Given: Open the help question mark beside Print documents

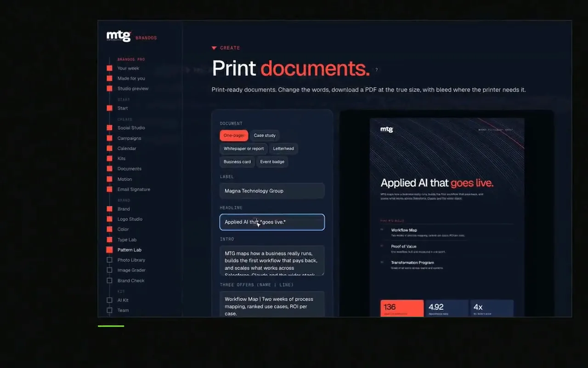Looking at the screenshot, I should (x=377, y=70).
